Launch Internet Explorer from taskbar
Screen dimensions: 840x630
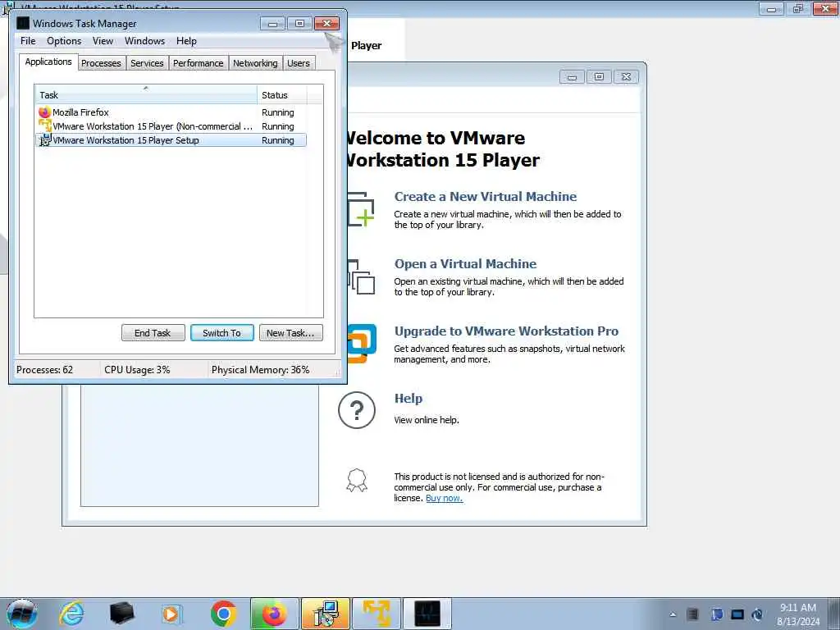(x=71, y=614)
